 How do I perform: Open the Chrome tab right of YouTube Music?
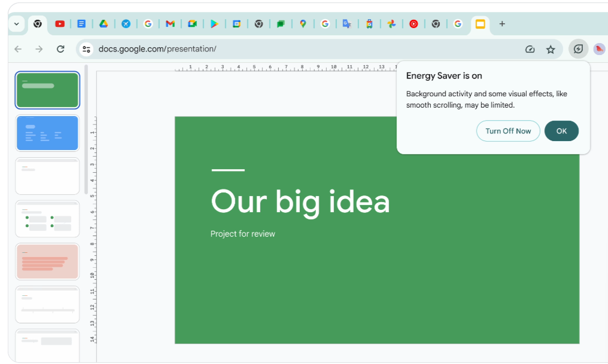tap(436, 24)
